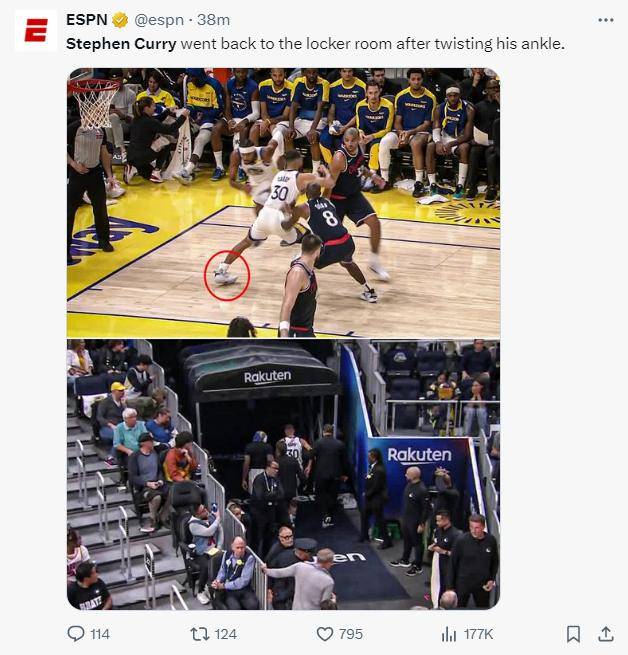Open view analytics bar chart icon
The width and height of the screenshot is (628, 655).
click(x=449, y=634)
